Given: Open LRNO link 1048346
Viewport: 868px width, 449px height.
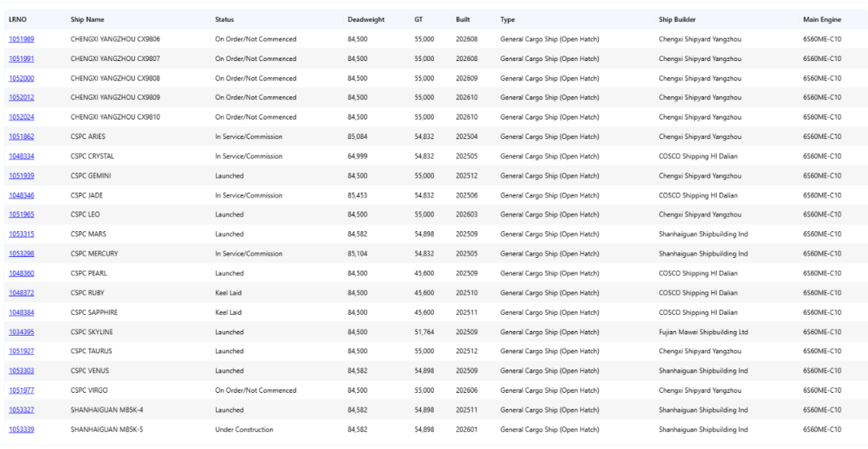Looking at the screenshot, I should point(21,195).
